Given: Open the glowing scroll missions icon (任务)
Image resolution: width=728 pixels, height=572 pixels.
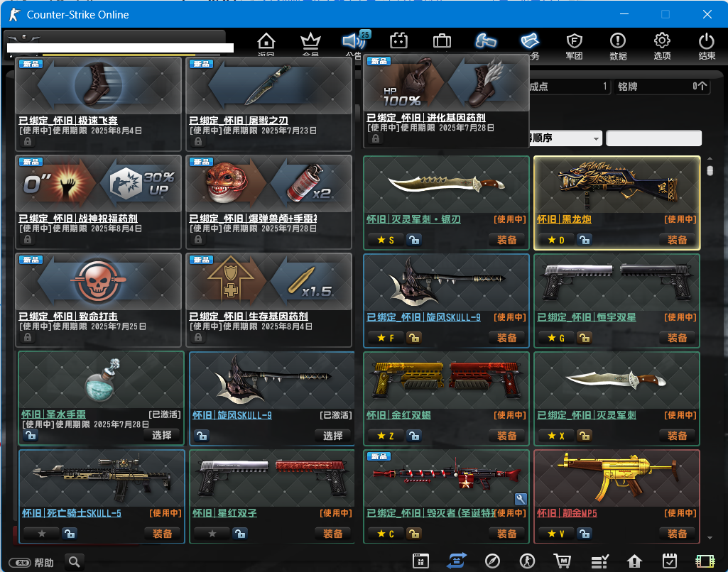Looking at the screenshot, I should pyautogui.click(x=529, y=41).
